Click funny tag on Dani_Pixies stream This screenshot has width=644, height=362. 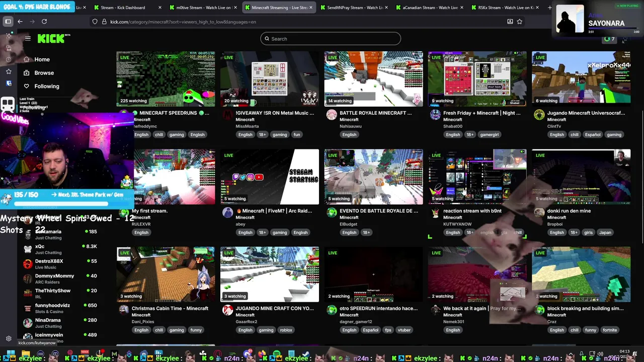[196, 330]
